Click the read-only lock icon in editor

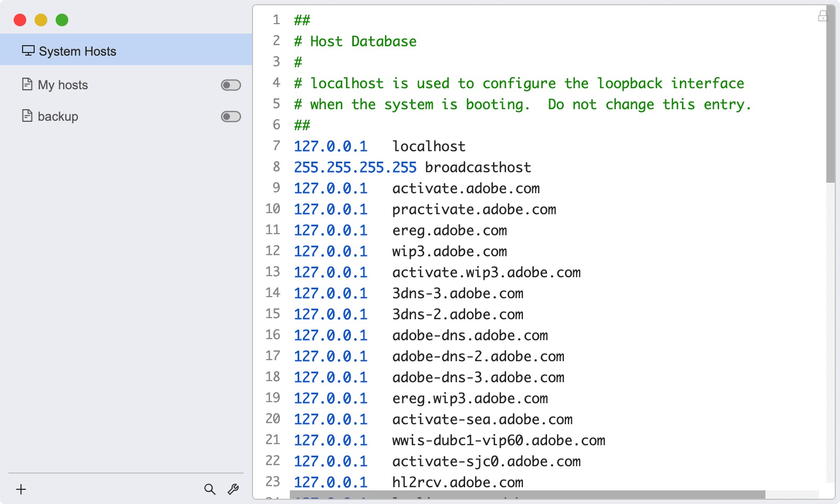822,16
